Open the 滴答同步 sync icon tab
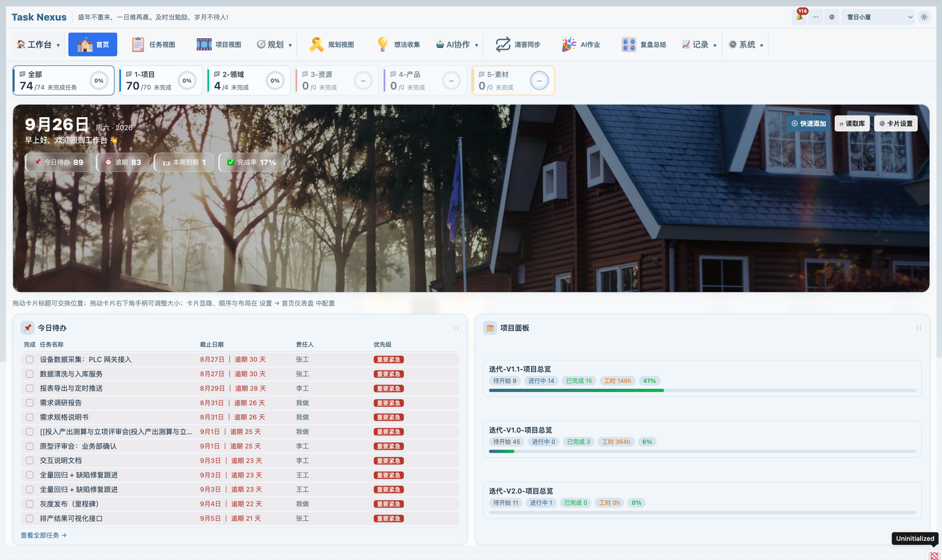The height and width of the screenshot is (560, 942). (518, 44)
